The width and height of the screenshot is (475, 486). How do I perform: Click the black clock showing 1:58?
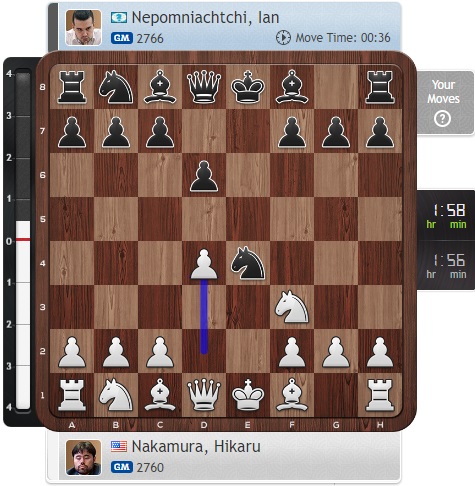pyautogui.click(x=446, y=215)
